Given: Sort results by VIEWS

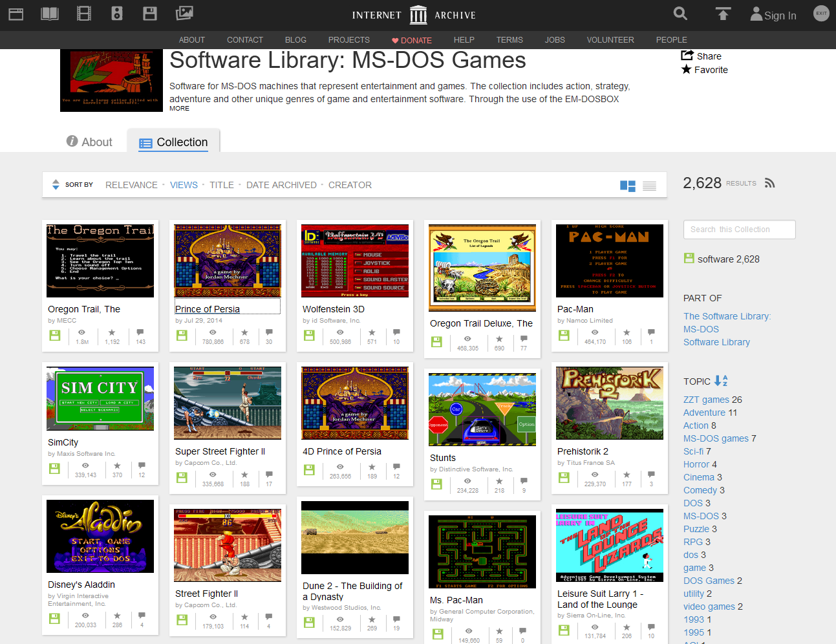Looking at the screenshot, I should [184, 185].
